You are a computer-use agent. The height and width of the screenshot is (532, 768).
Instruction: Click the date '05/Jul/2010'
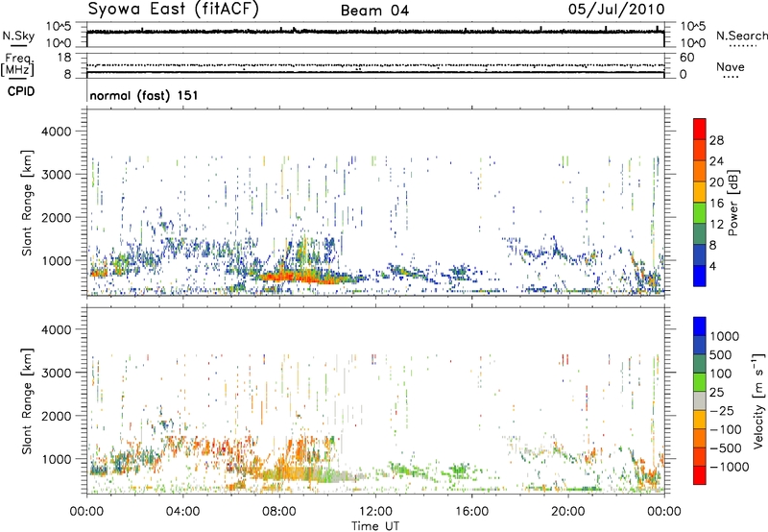point(616,10)
